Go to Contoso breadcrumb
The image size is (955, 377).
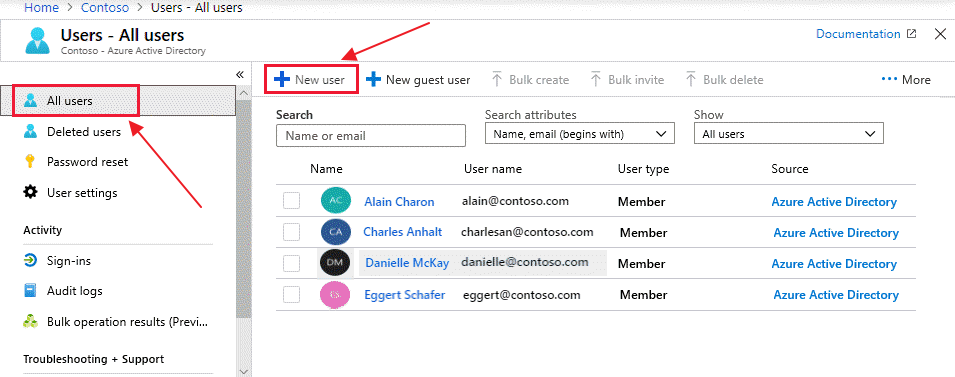105,8
